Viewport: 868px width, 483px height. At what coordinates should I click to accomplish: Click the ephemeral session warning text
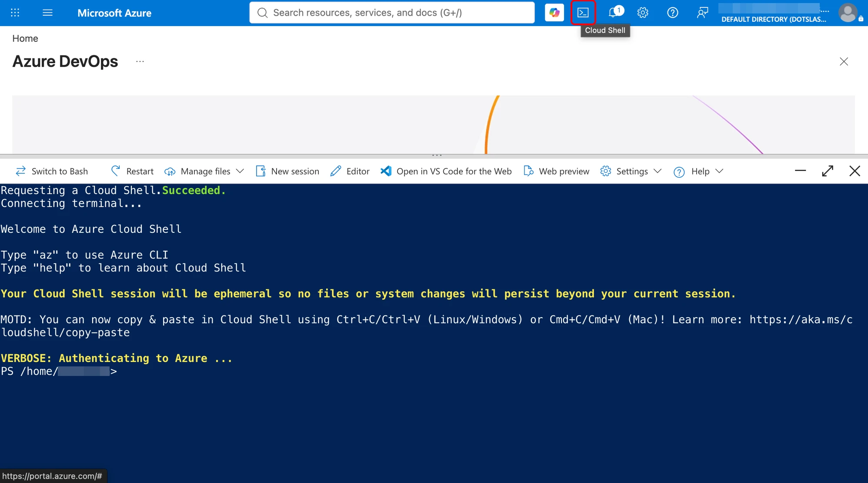click(x=368, y=294)
